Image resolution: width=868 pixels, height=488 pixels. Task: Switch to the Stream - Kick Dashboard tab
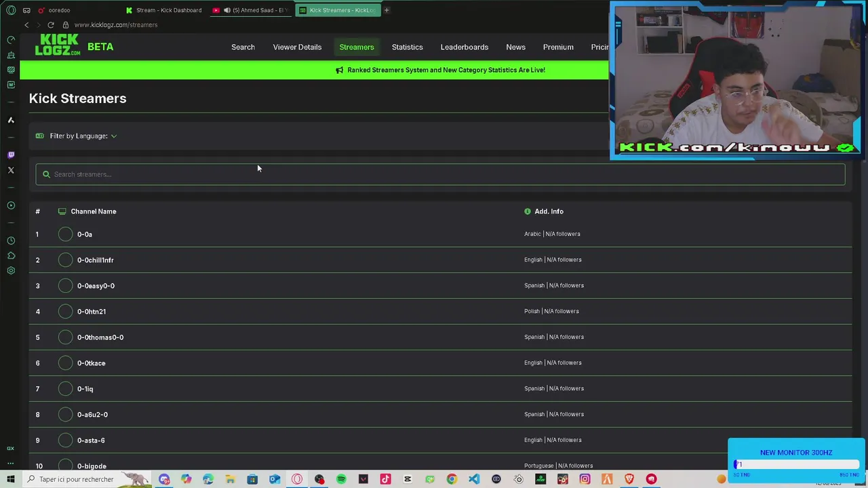pos(163,10)
